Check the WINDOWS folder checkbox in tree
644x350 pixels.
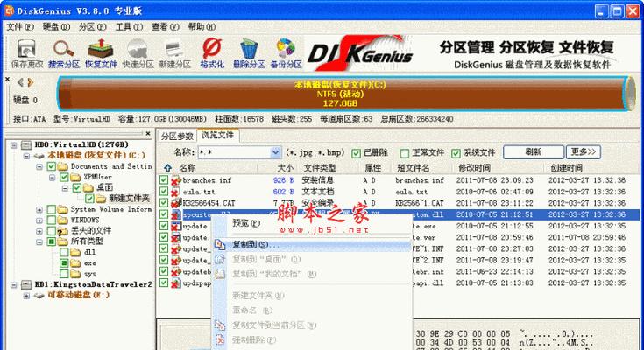pyautogui.click(x=52, y=220)
